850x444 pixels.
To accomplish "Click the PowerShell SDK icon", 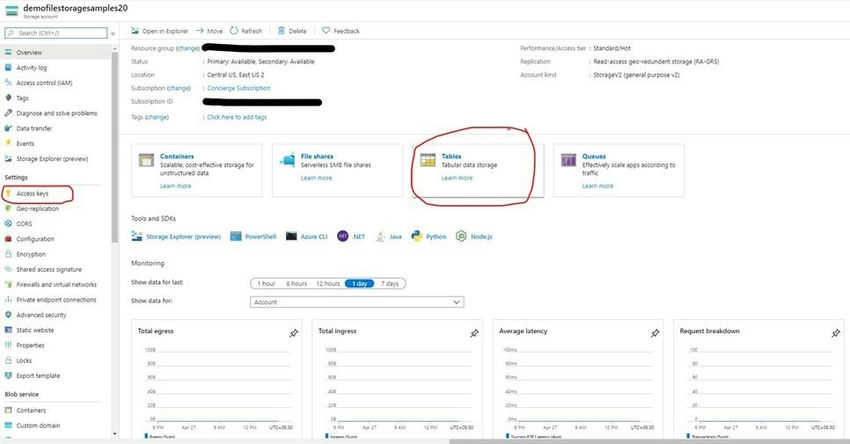I will point(236,236).
